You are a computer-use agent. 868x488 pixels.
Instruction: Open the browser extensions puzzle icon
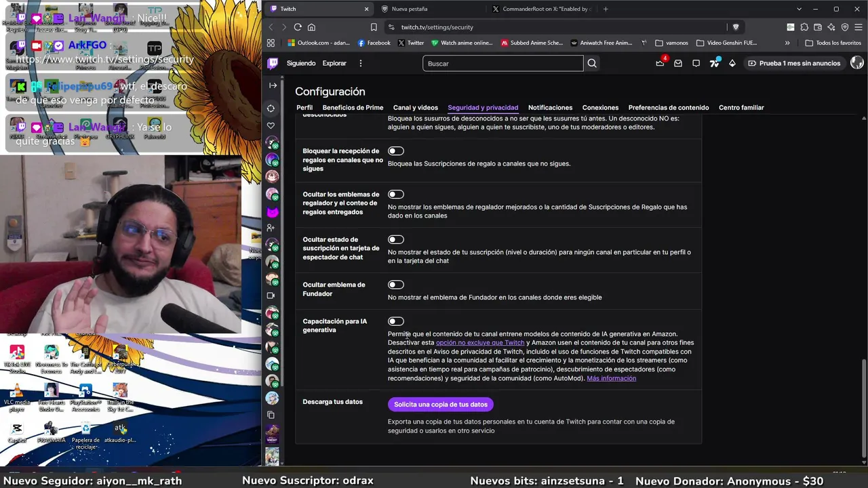tap(804, 27)
